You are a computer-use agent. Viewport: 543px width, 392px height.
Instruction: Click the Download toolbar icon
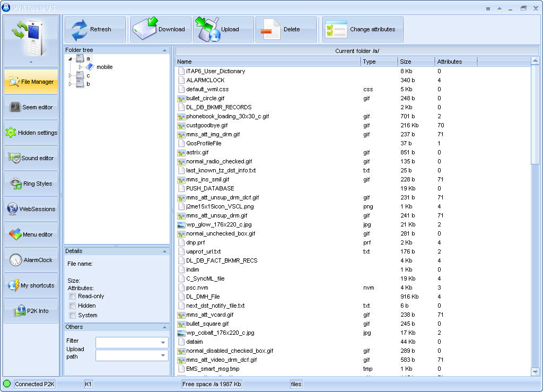point(145,30)
